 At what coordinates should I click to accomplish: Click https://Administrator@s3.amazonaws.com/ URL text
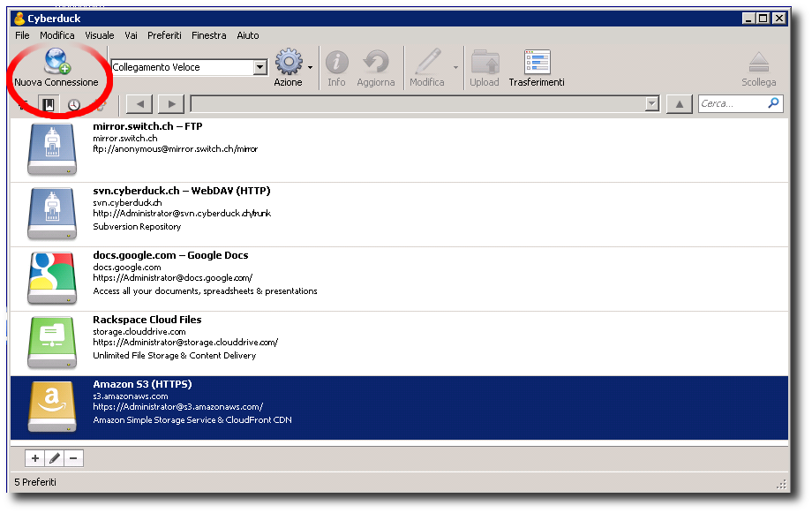point(177,407)
